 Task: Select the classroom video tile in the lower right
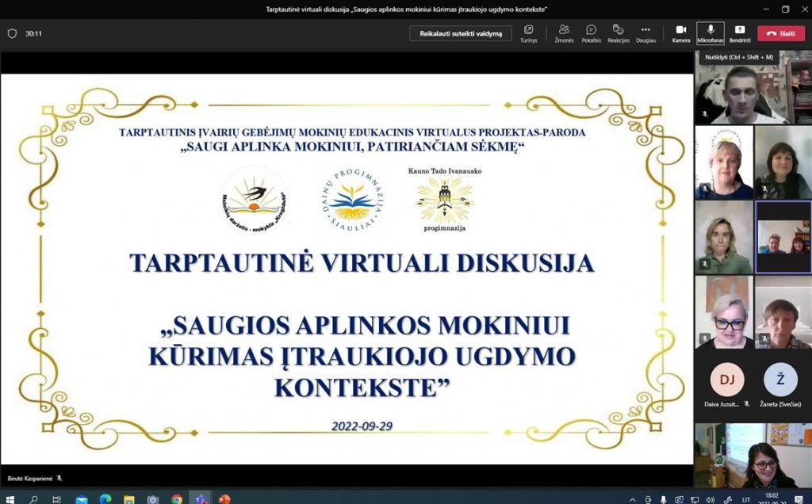pyautogui.click(x=753, y=456)
